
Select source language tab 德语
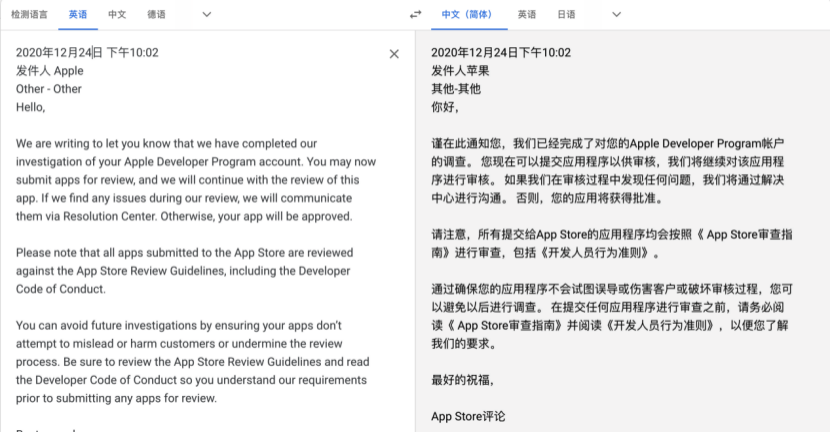tap(156, 15)
